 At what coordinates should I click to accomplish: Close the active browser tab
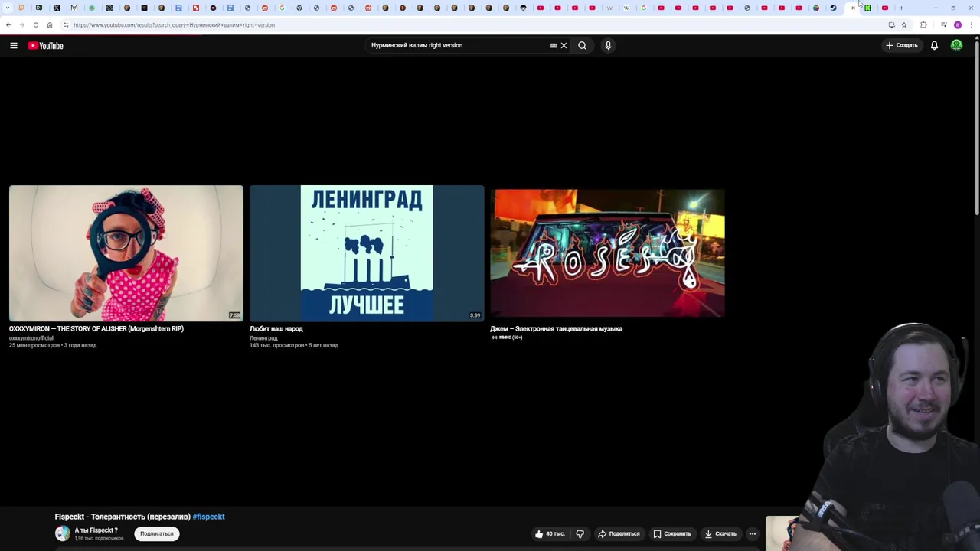tap(853, 8)
